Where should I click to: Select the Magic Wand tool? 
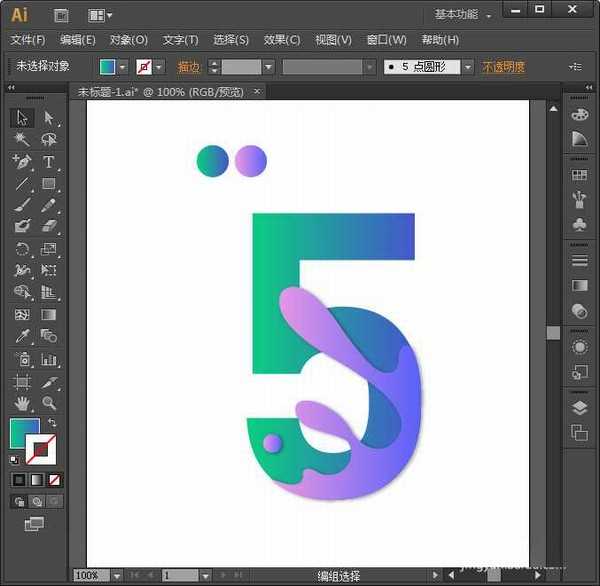click(x=22, y=140)
